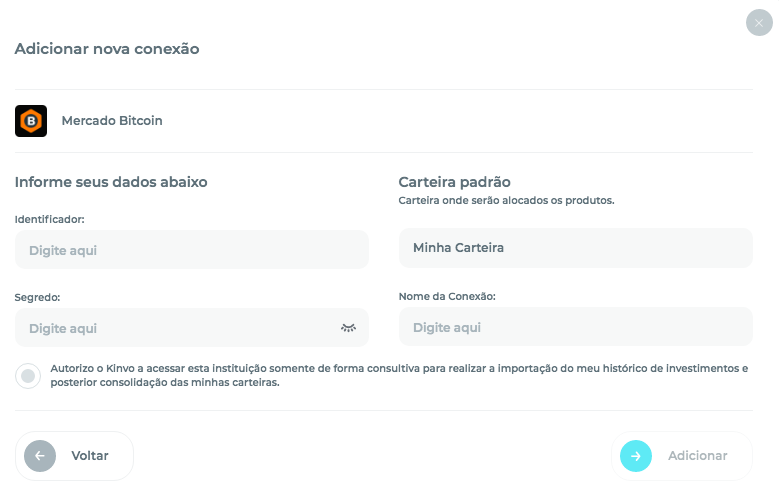Screen dimensions: 779x488
Task: Close the Adicionar nova conexão dialog
Action: (x=759, y=23)
